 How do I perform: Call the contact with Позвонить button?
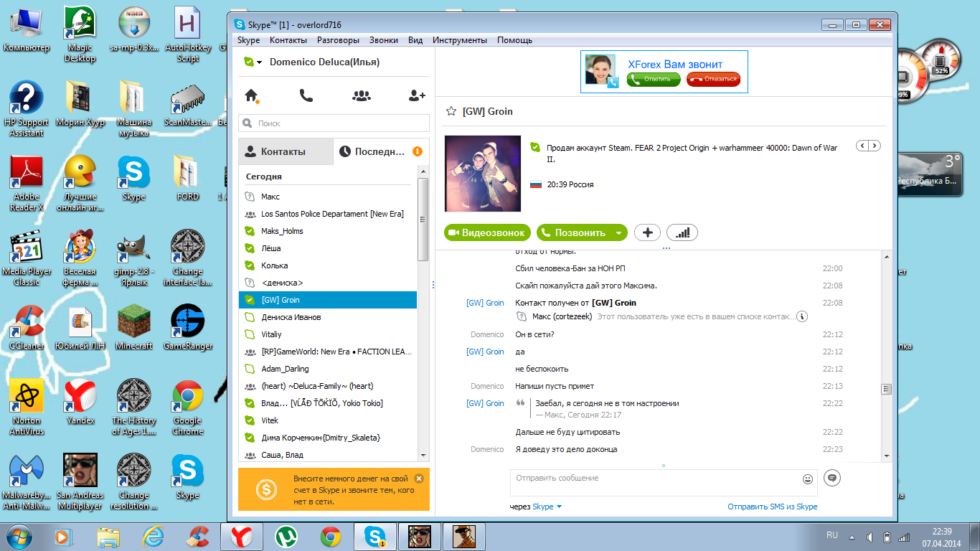click(x=575, y=232)
